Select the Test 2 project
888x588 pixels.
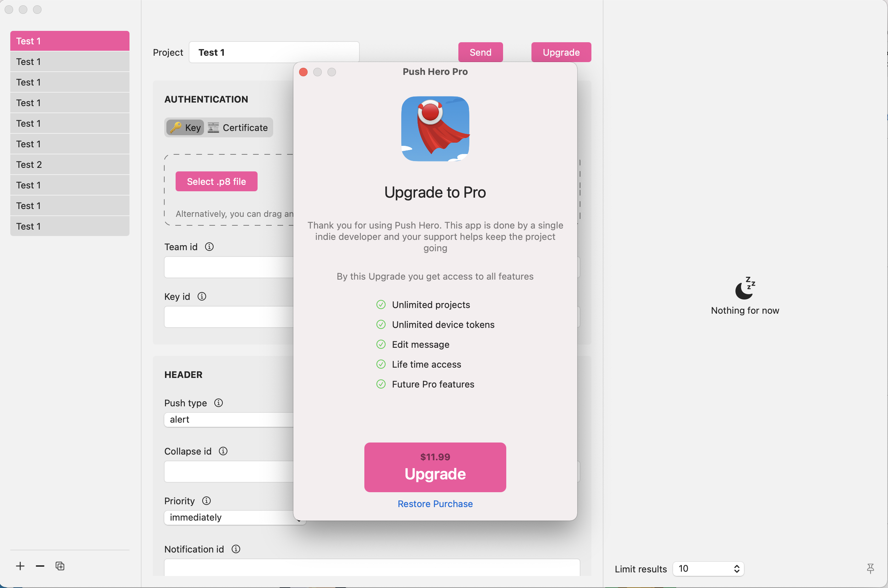coord(70,164)
